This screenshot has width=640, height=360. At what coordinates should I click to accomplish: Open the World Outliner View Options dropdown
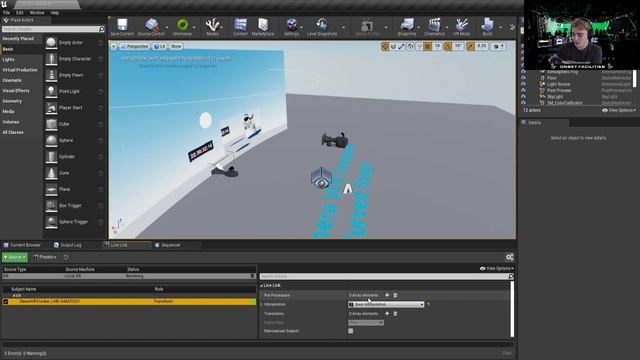tap(619, 110)
